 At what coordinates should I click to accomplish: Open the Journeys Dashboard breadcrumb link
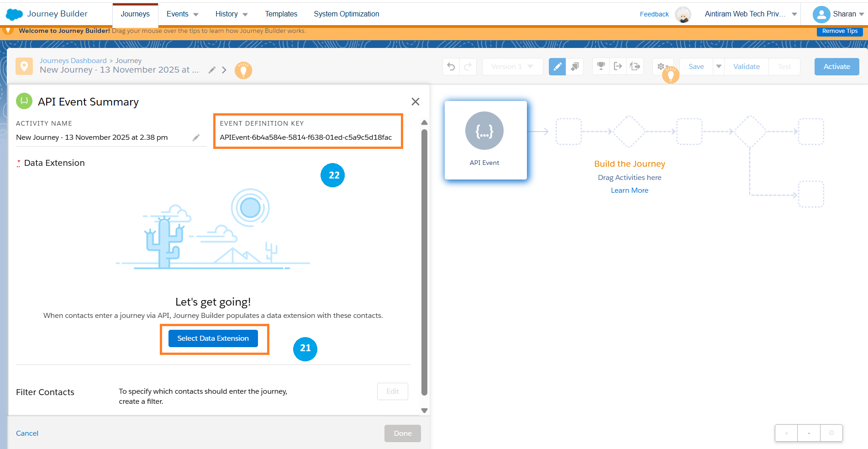[73, 61]
